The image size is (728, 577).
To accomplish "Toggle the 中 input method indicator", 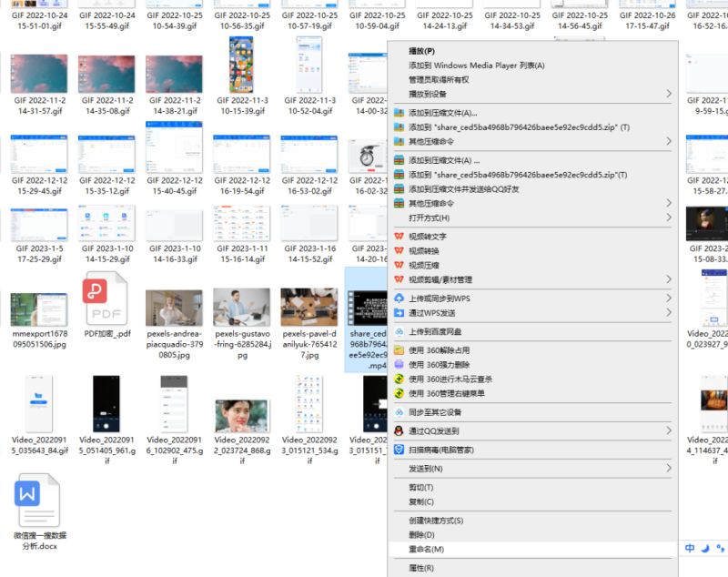I will coord(690,548).
